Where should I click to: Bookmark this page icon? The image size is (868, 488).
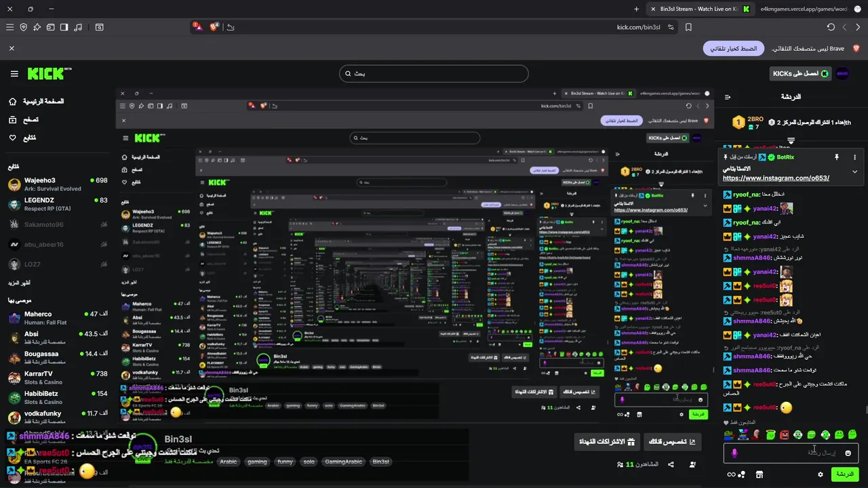tap(688, 27)
